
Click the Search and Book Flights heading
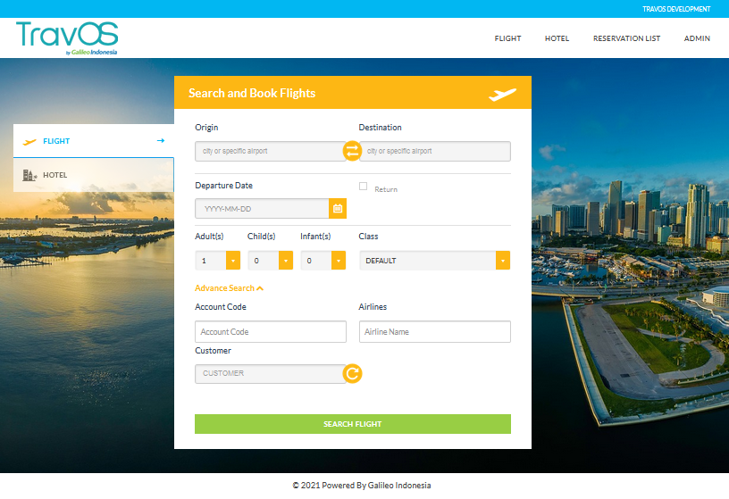(252, 93)
